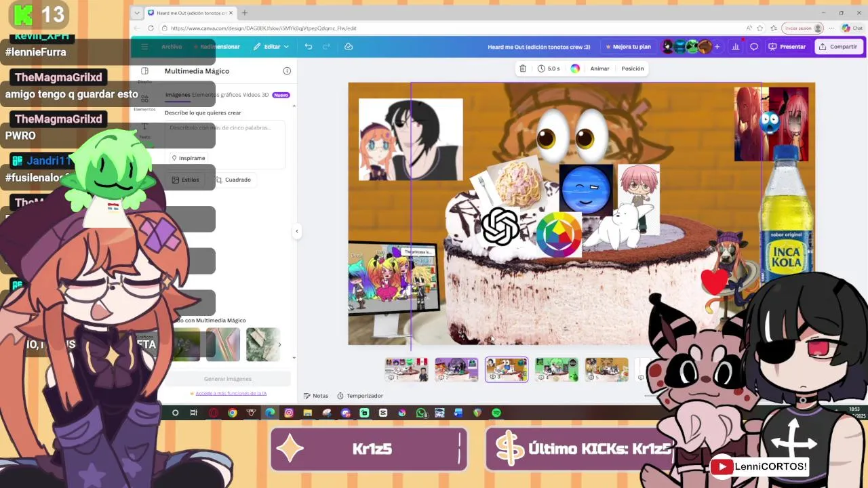868x488 pixels.
Task: Open the Temporizador
Action: point(360,396)
